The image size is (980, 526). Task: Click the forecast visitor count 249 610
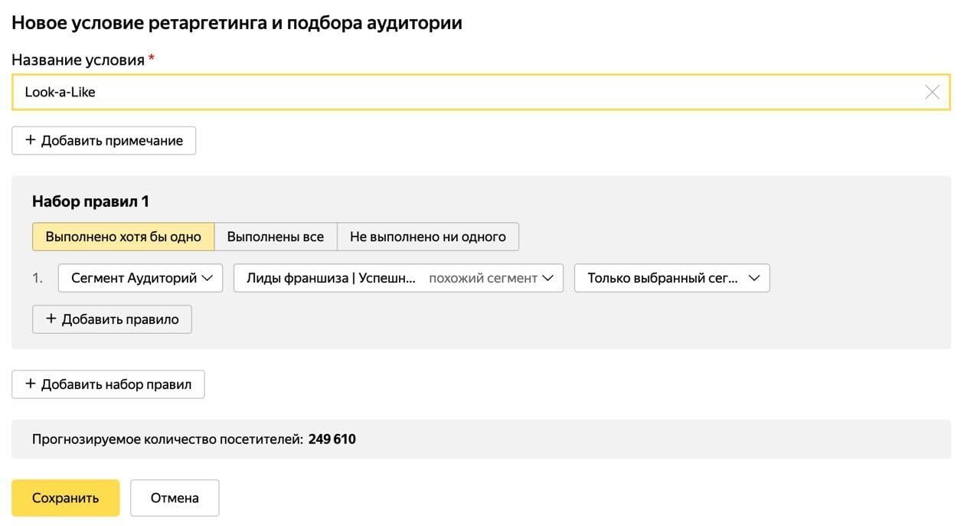pos(332,439)
